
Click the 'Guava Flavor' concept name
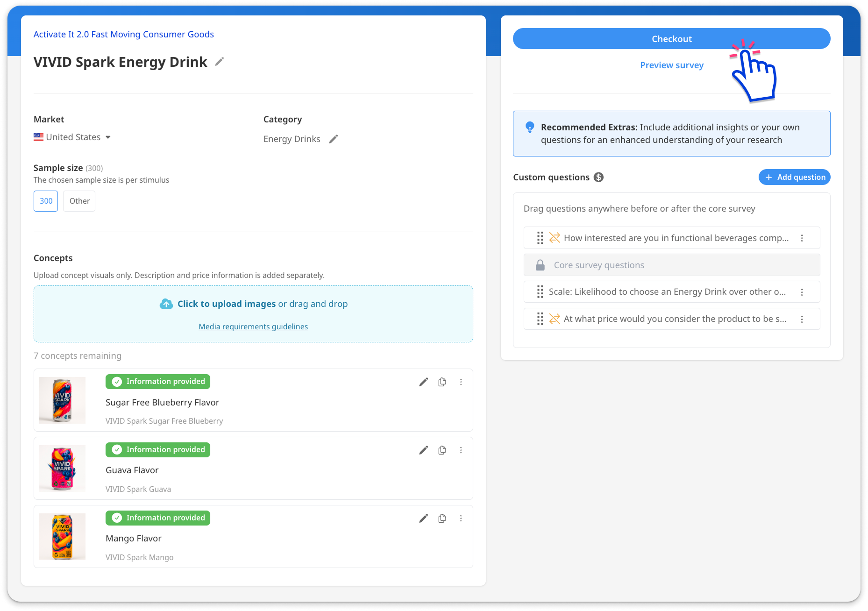coord(132,470)
